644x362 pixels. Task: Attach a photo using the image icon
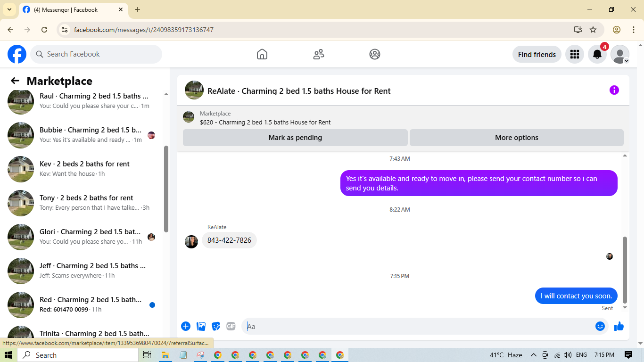[201, 326]
